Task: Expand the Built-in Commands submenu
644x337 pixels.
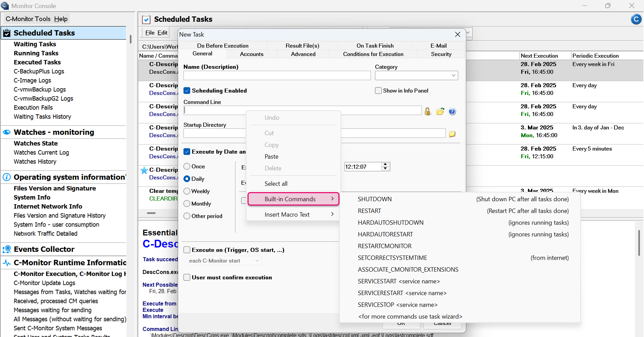Action: pyautogui.click(x=293, y=199)
